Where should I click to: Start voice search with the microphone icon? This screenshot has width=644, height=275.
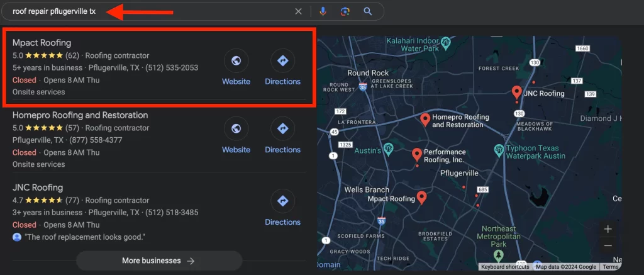[323, 11]
